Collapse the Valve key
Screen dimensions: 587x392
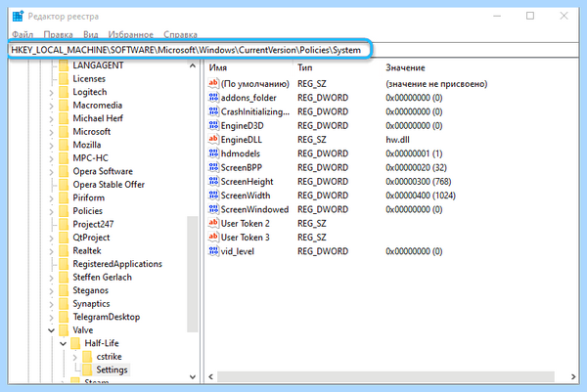(51, 330)
